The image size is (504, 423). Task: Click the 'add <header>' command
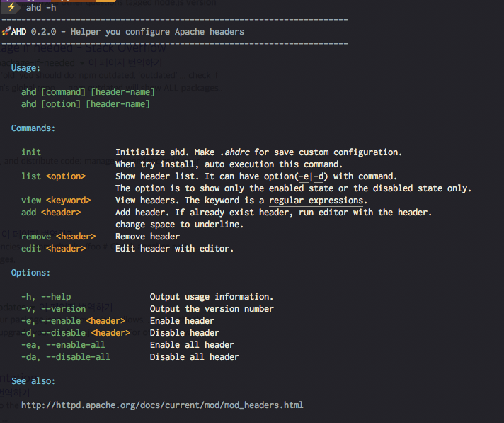click(x=51, y=213)
